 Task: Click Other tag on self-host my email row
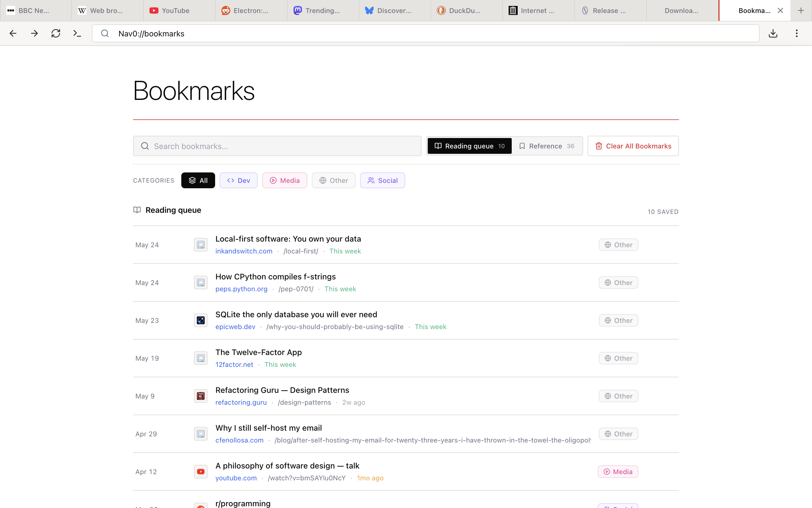(x=618, y=434)
